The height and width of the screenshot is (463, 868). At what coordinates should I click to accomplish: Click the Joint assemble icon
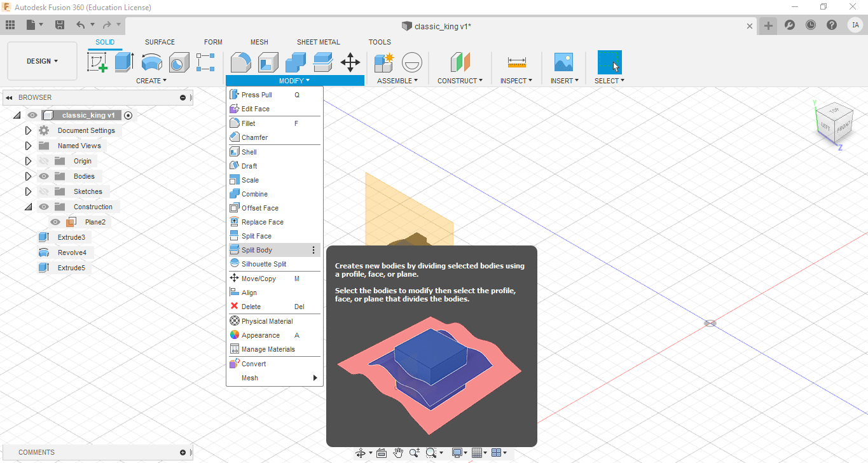point(411,62)
